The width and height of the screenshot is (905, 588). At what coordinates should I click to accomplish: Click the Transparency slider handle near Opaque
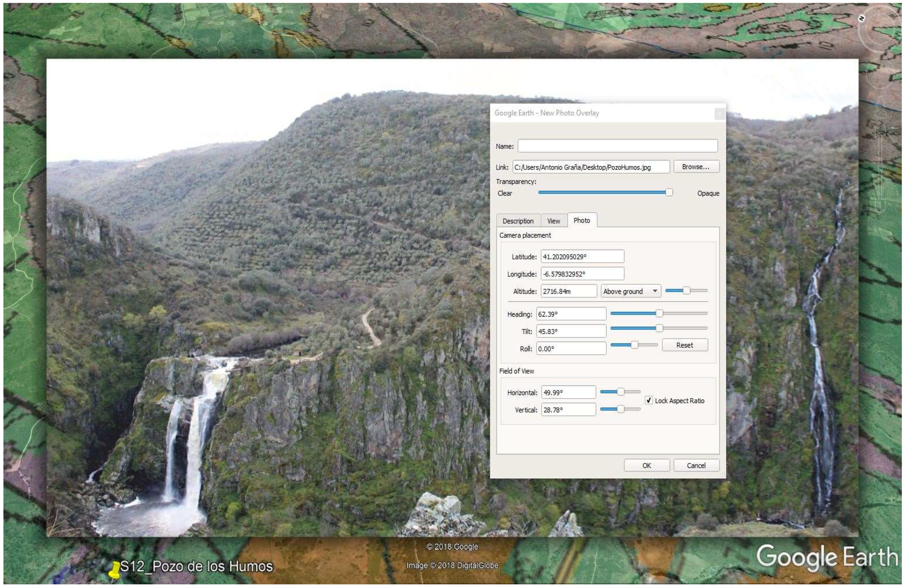point(669,193)
